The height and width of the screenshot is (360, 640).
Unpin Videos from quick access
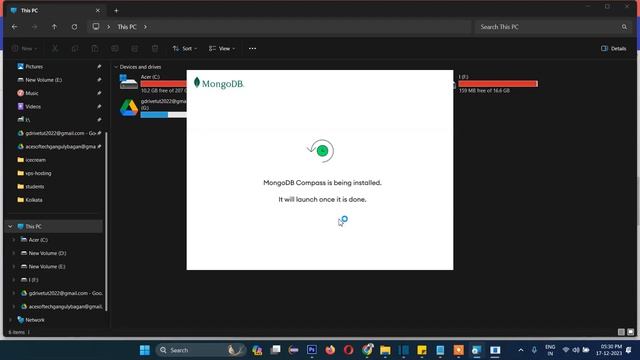(99, 107)
